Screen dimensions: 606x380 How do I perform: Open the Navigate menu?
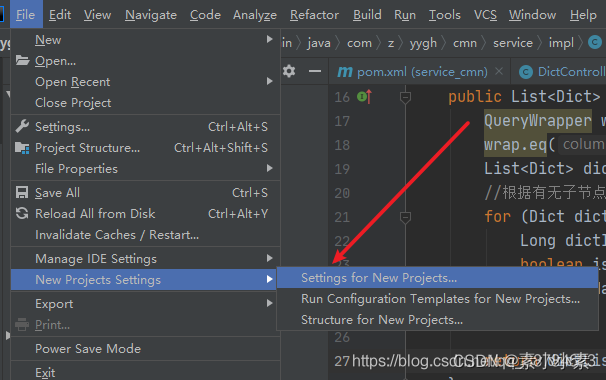[151, 15]
